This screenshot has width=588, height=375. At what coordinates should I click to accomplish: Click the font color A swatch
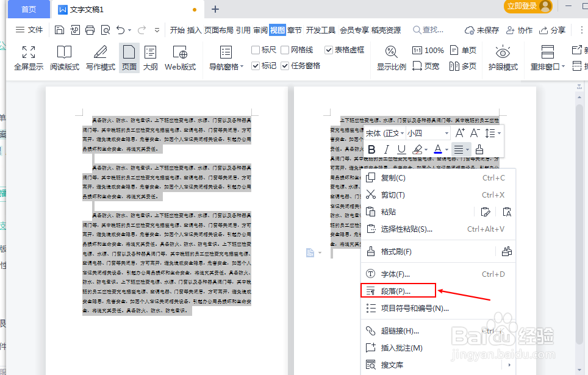click(x=437, y=149)
